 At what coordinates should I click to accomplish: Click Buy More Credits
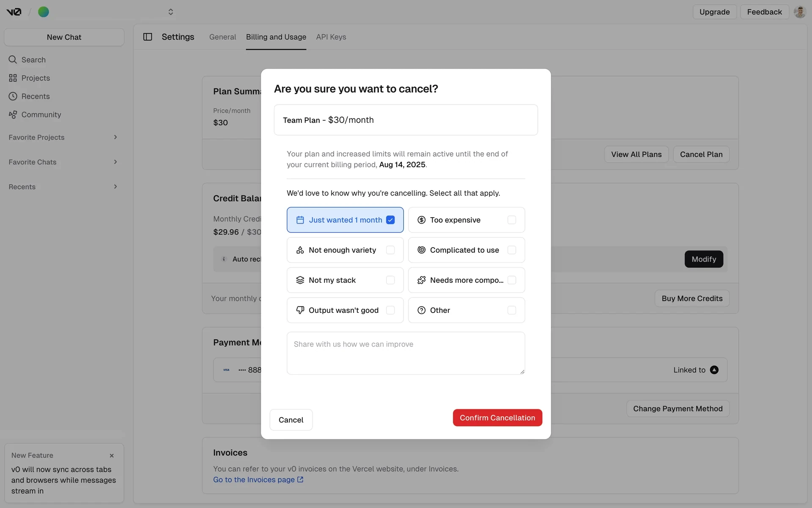692,298
